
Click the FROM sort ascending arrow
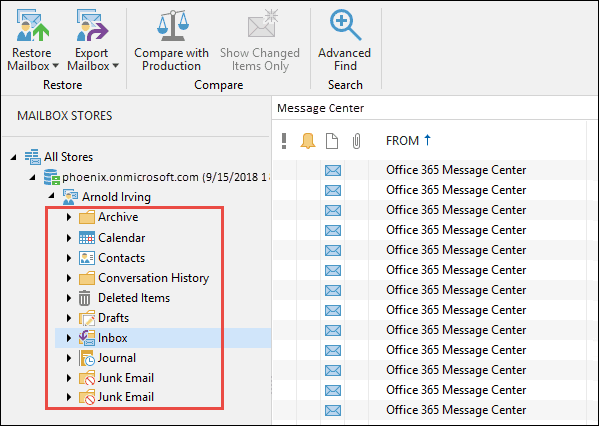(427, 140)
